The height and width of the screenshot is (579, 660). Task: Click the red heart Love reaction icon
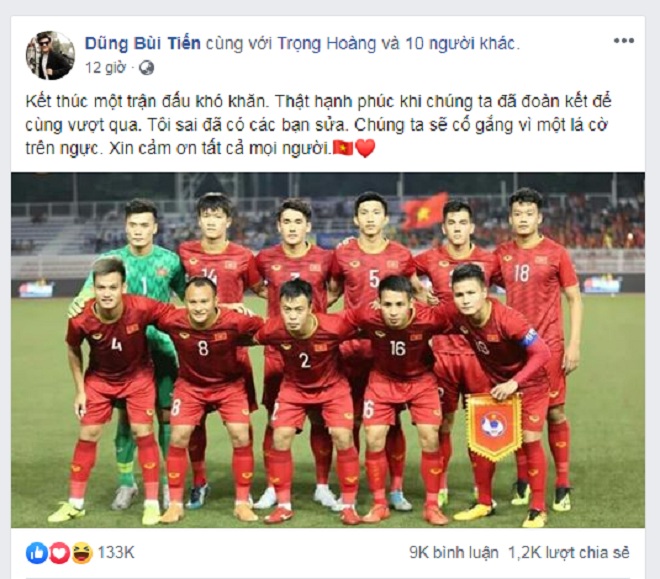pos(59,553)
